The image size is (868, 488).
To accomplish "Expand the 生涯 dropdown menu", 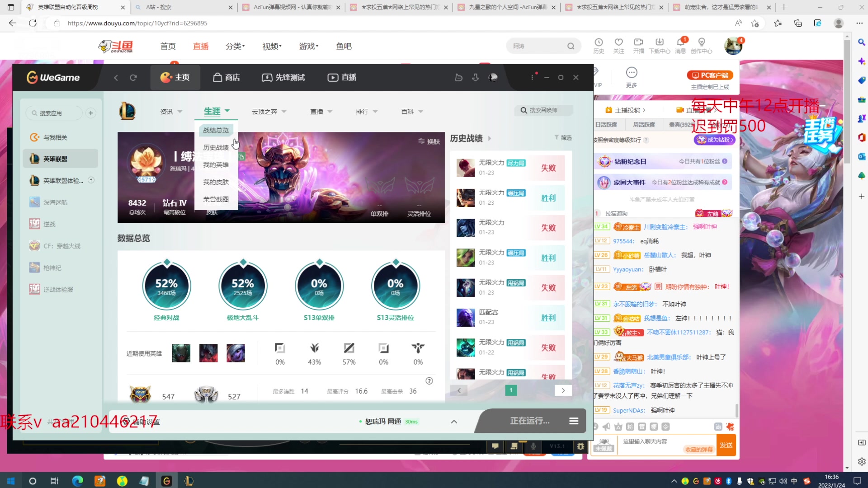I will pyautogui.click(x=217, y=111).
